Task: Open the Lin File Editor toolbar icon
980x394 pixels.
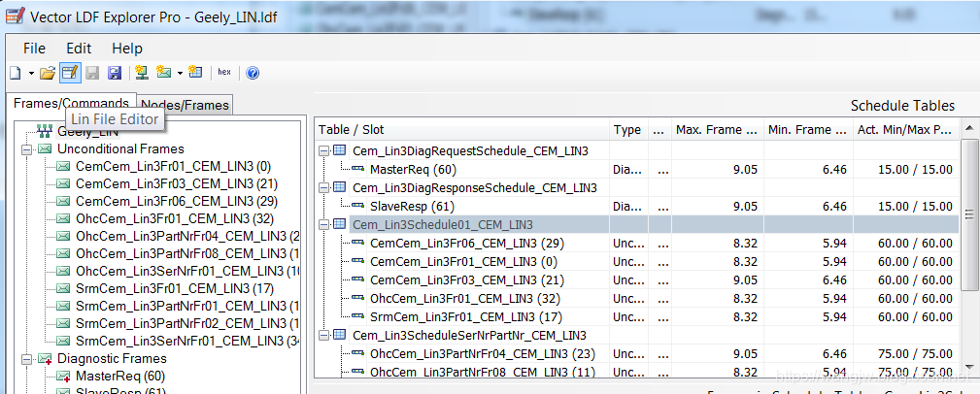Action: point(70,73)
